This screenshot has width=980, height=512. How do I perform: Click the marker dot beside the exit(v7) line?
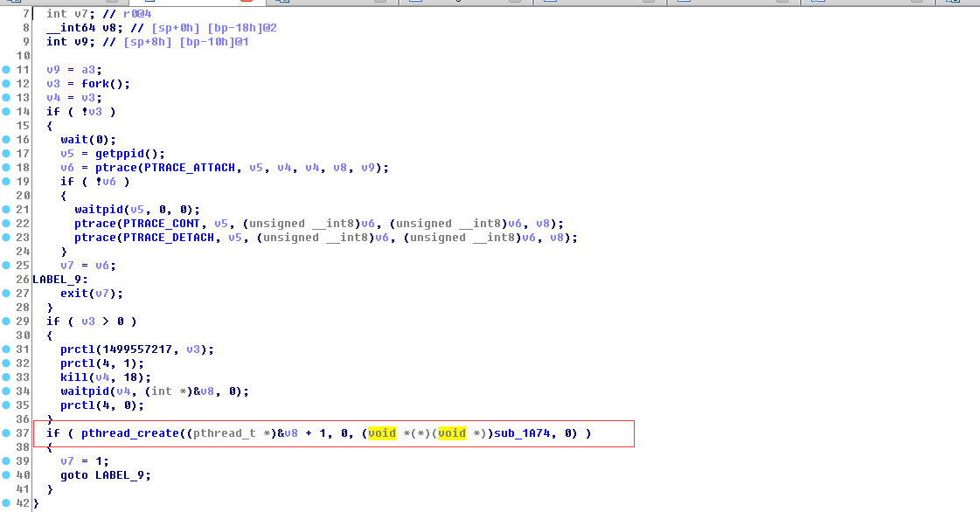(x=7, y=293)
